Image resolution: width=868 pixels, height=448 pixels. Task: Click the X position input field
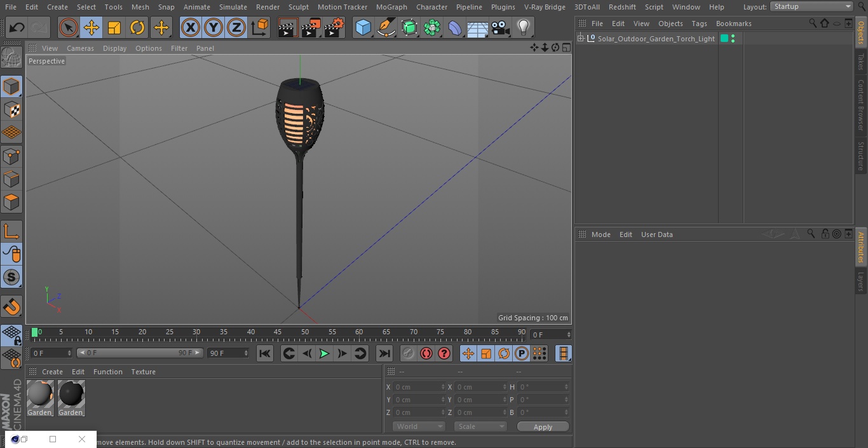coord(418,387)
